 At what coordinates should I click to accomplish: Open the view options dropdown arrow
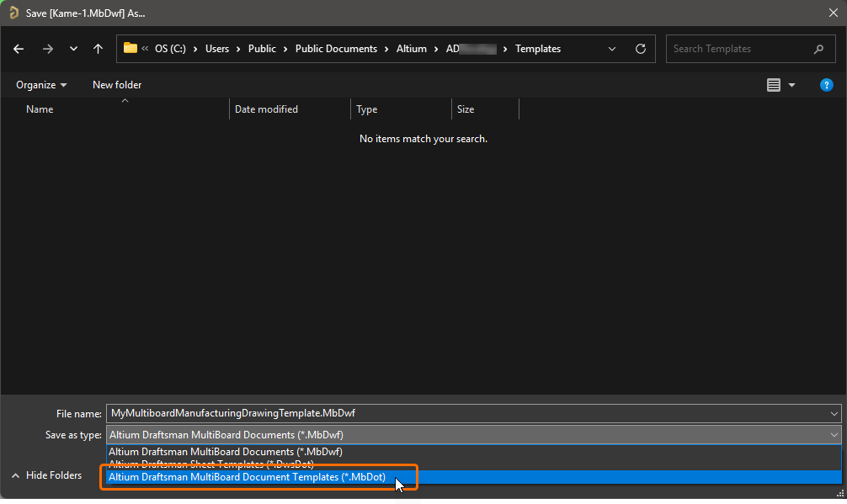[792, 85]
